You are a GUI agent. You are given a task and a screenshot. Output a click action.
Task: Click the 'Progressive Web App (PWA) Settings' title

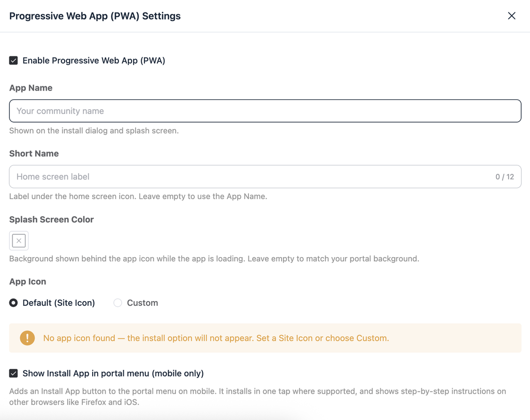(95, 16)
